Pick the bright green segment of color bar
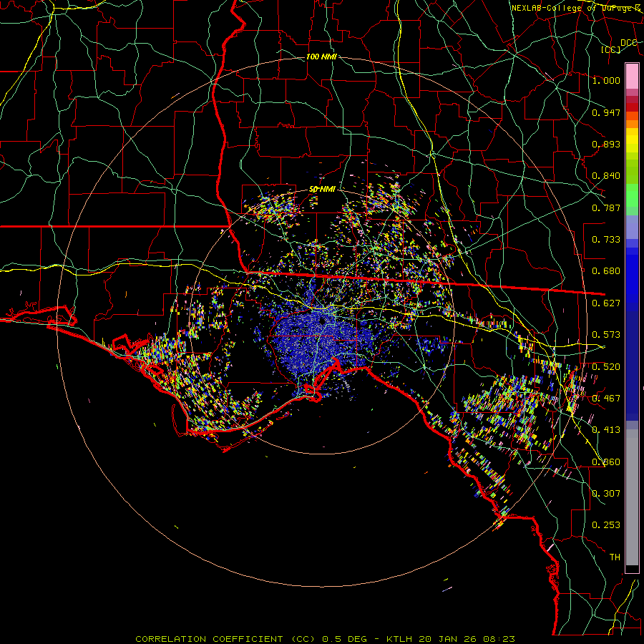644x644 pixels. (632, 195)
